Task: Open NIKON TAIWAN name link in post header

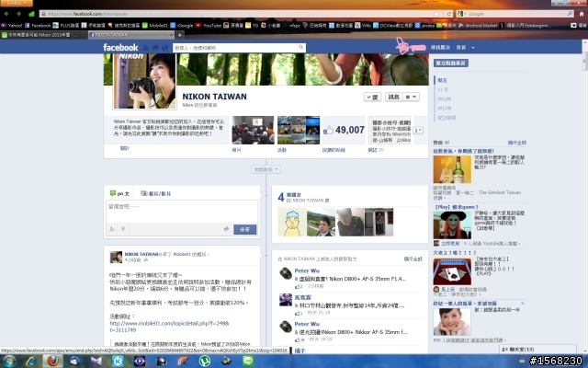Action: [141, 254]
